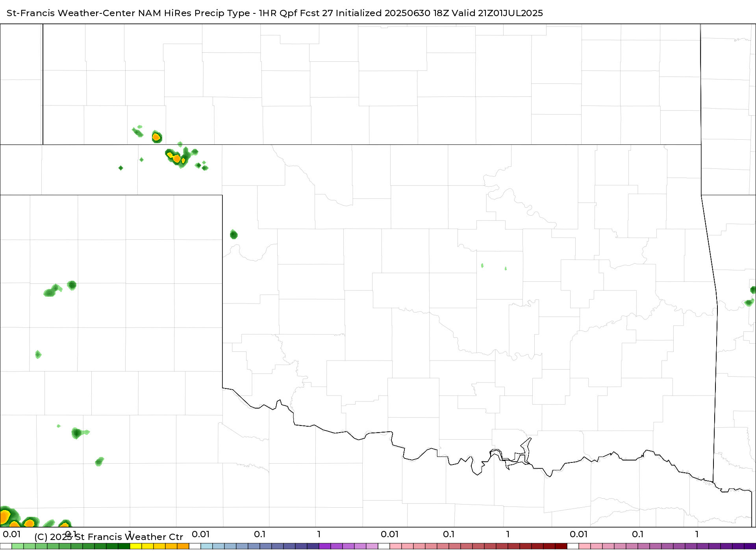The image size is (756, 551).
Task: Click the 'Valid 21Z01JUL2025' text
Action: (x=498, y=13)
